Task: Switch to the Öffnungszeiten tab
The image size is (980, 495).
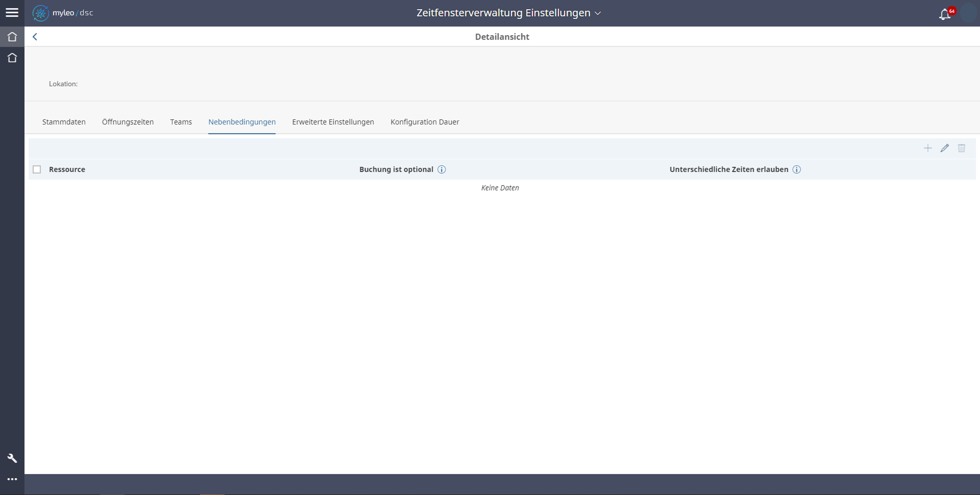Action: pyautogui.click(x=128, y=122)
